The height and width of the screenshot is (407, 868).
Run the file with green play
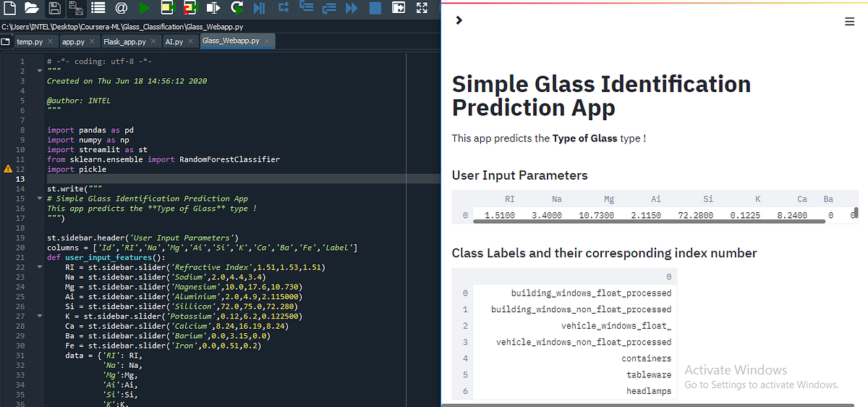pyautogui.click(x=145, y=8)
